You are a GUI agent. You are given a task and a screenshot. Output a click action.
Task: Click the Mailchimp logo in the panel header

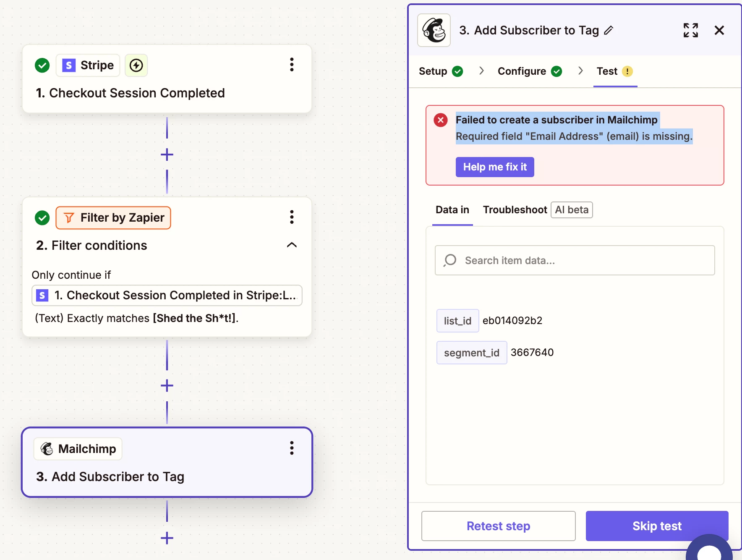[x=434, y=30]
